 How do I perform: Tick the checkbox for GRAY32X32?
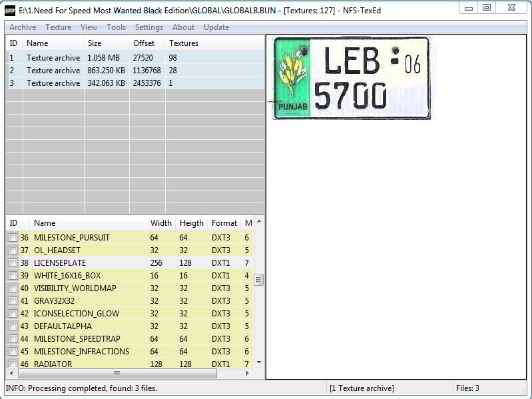(x=13, y=300)
